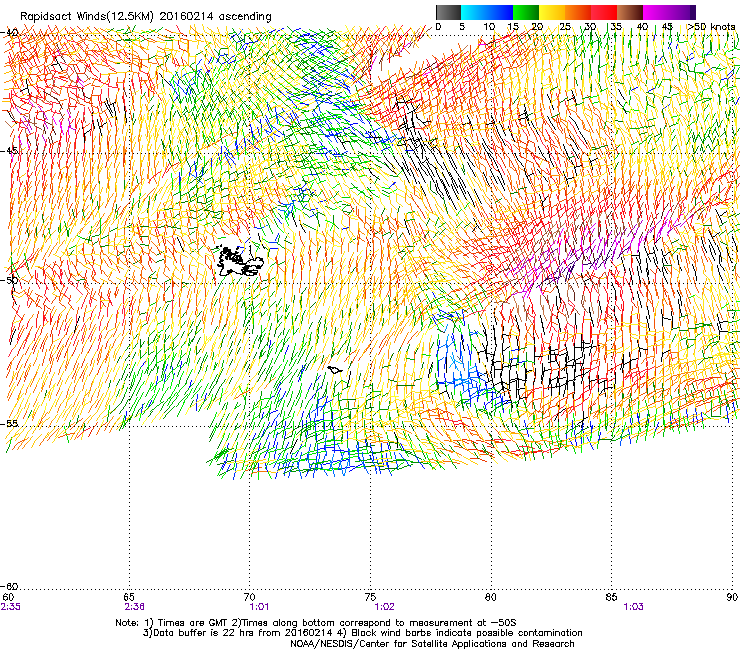This screenshot has width=740, height=650.
Task: Click the '-60' latitude axis label
Action: point(9,586)
